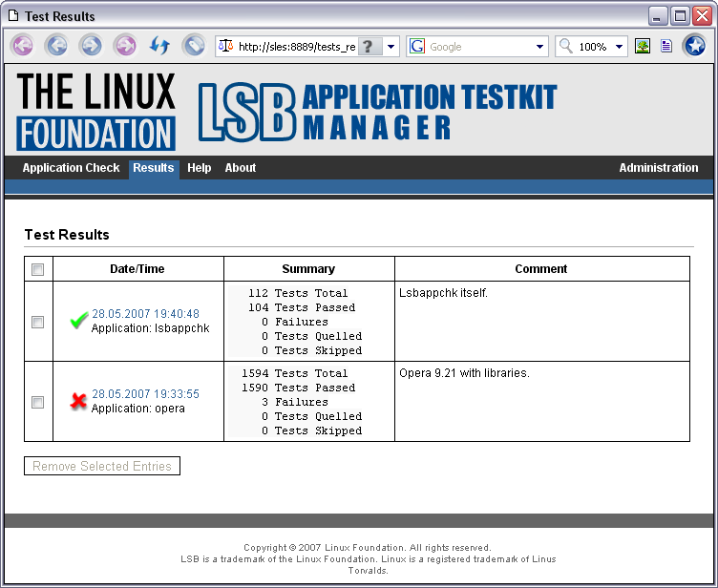Open the Help menu item
Image resolution: width=718 pixels, height=588 pixels.
tap(200, 168)
